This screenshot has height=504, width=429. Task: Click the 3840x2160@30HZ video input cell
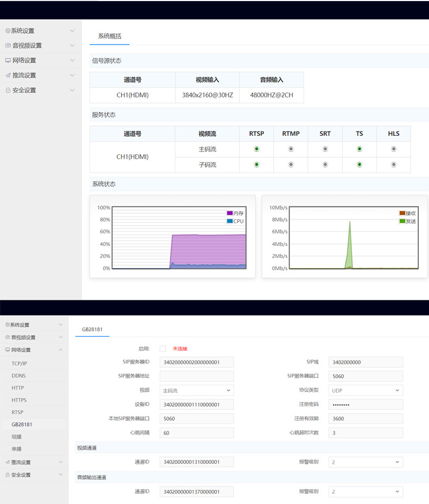pos(207,95)
